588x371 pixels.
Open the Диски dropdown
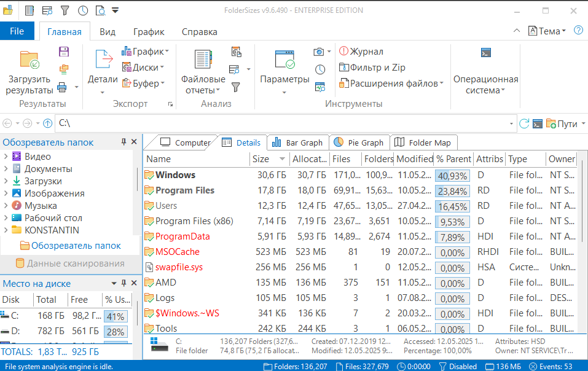pyautogui.click(x=143, y=68)
